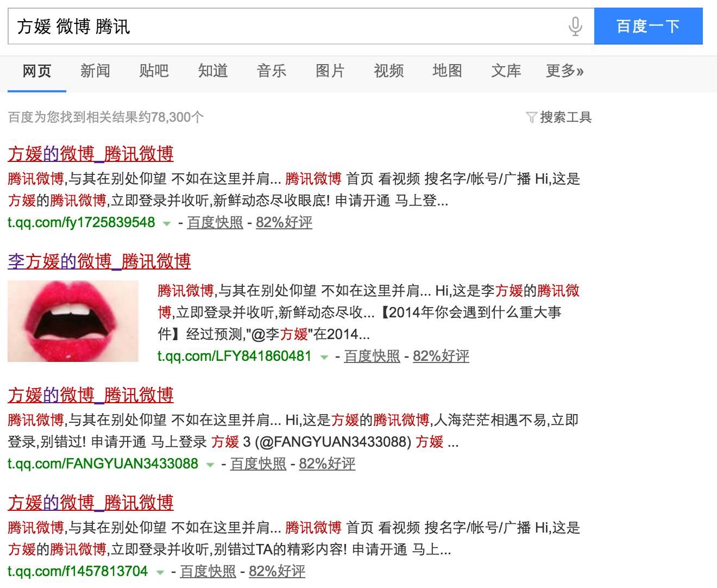Focus the search box containing 方媛 微博 腾讯

(x=300, y=26)
